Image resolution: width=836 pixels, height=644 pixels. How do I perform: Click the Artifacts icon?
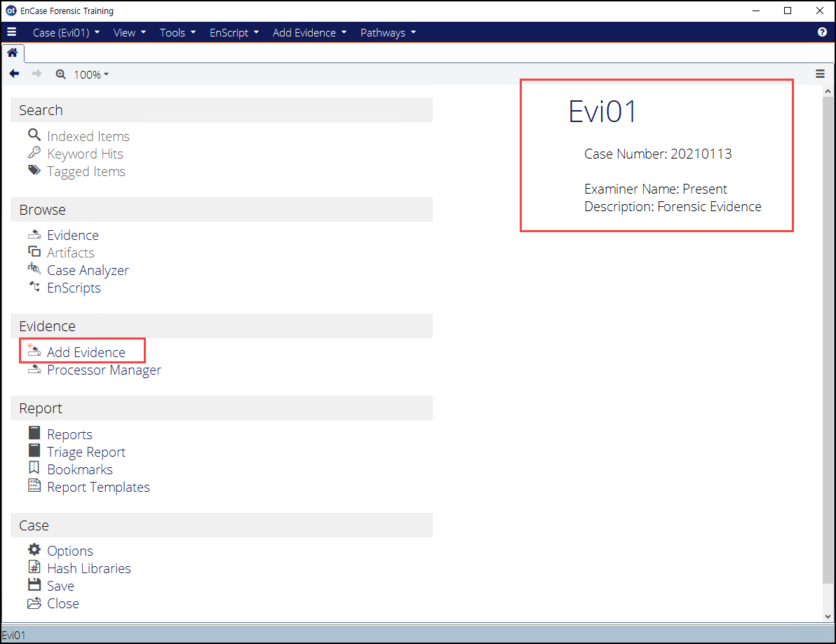34,251
